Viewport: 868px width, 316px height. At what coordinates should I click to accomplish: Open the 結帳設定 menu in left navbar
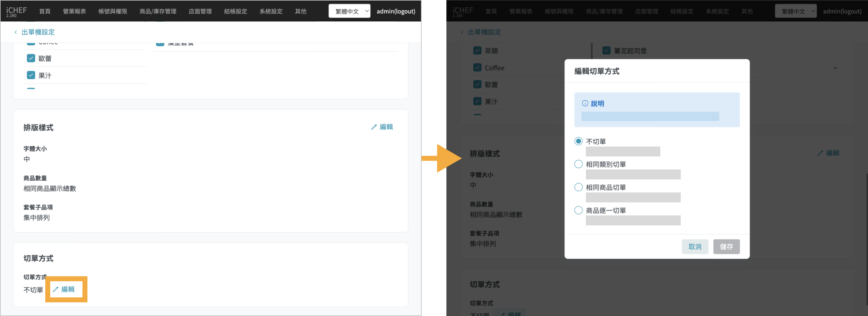[235, 11]
